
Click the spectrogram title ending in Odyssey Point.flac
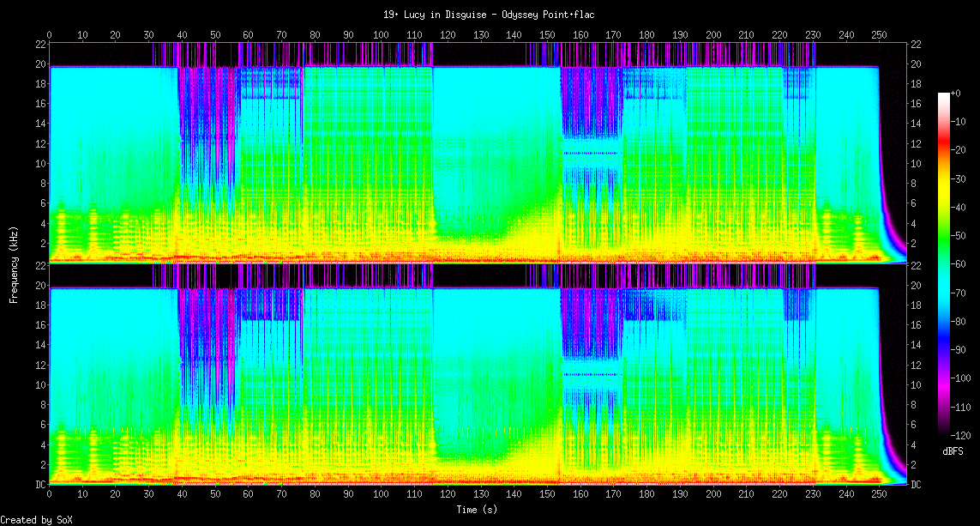coord(490,15)
